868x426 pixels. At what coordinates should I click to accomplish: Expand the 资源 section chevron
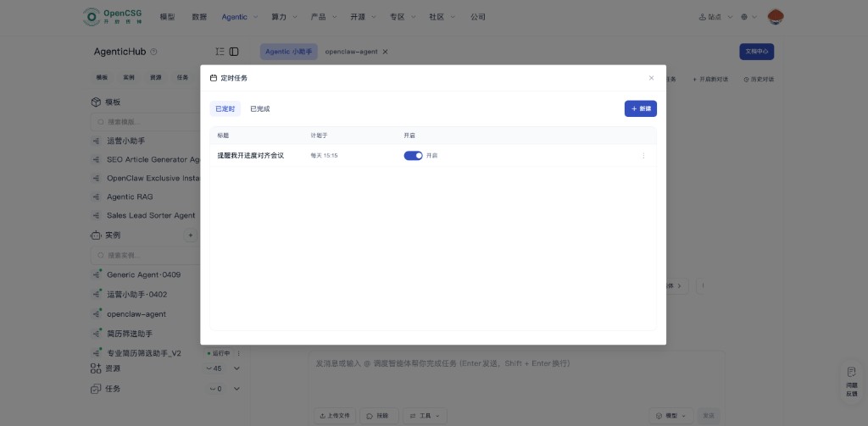click(x=237, y=368)
